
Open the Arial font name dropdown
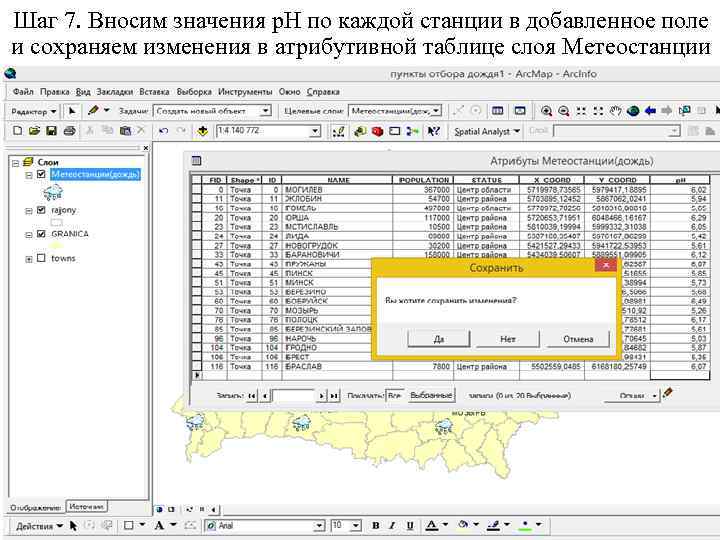point(319,526)
